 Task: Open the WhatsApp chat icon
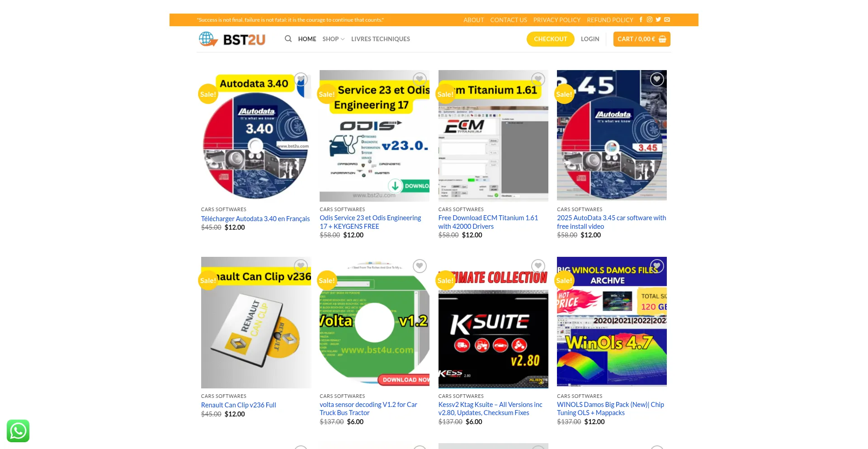coord(18,431)
